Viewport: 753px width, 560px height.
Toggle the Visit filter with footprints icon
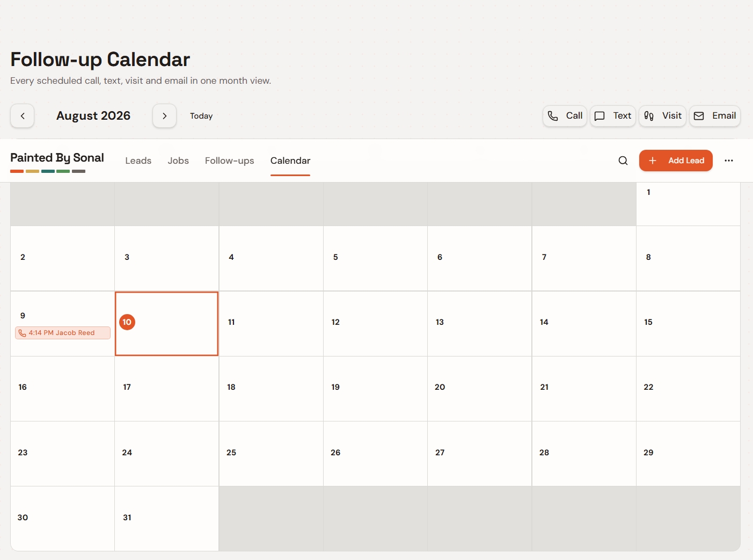tap(663, 116)
